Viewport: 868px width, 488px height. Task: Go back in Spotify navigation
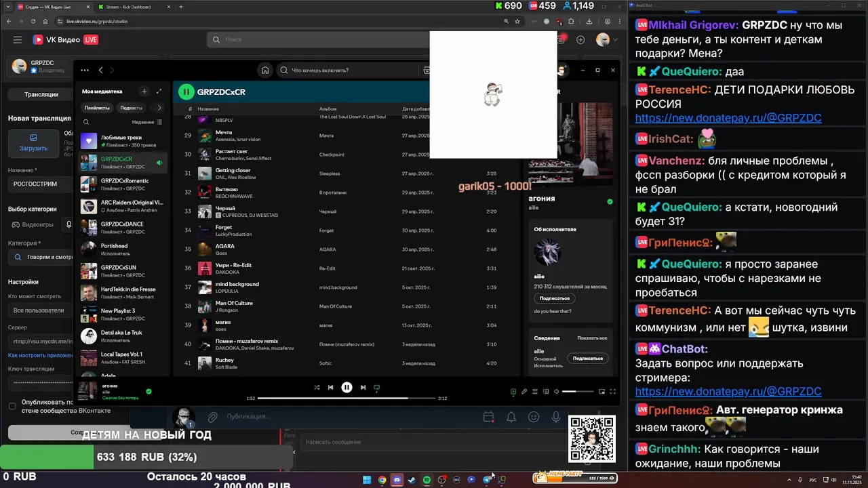[101, 70]
